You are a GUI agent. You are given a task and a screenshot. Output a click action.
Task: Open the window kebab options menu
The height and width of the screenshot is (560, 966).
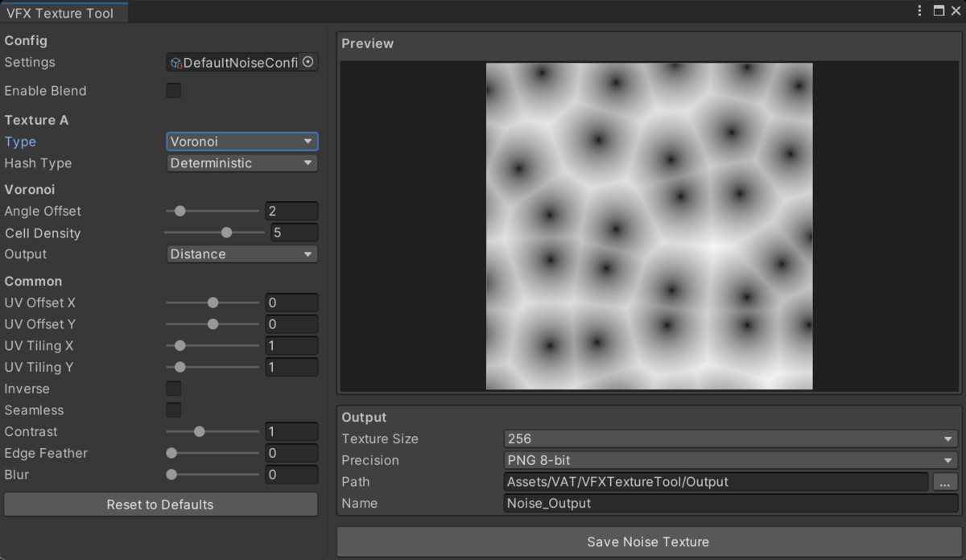tap(920, 10)
